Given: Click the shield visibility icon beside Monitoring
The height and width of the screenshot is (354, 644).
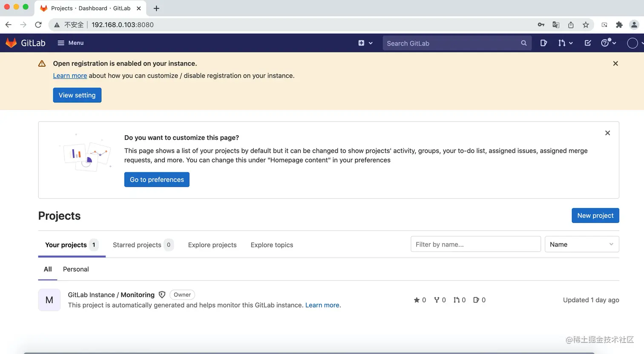Looking at the screenshot, I should [162, 295].
